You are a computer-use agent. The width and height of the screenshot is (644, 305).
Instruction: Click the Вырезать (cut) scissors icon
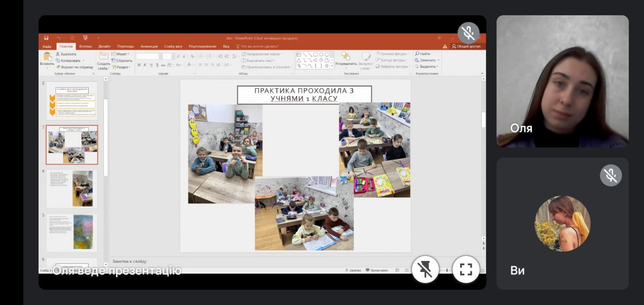coord(58,54)
